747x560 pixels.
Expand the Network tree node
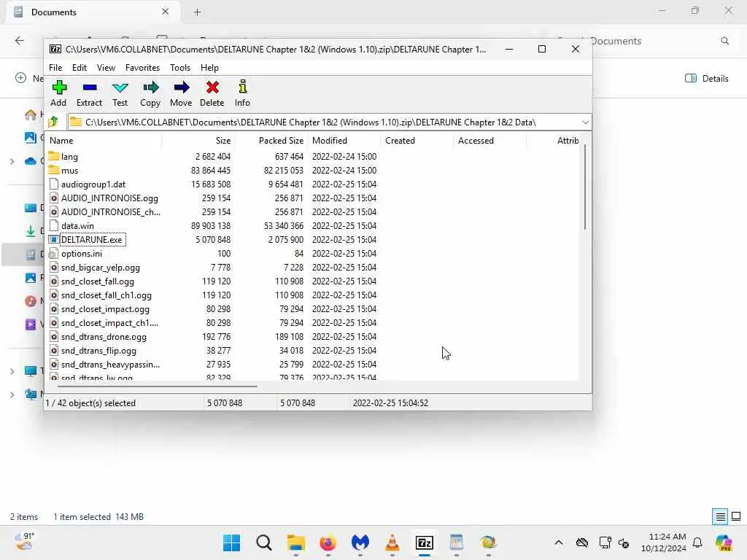coord(12,394)
